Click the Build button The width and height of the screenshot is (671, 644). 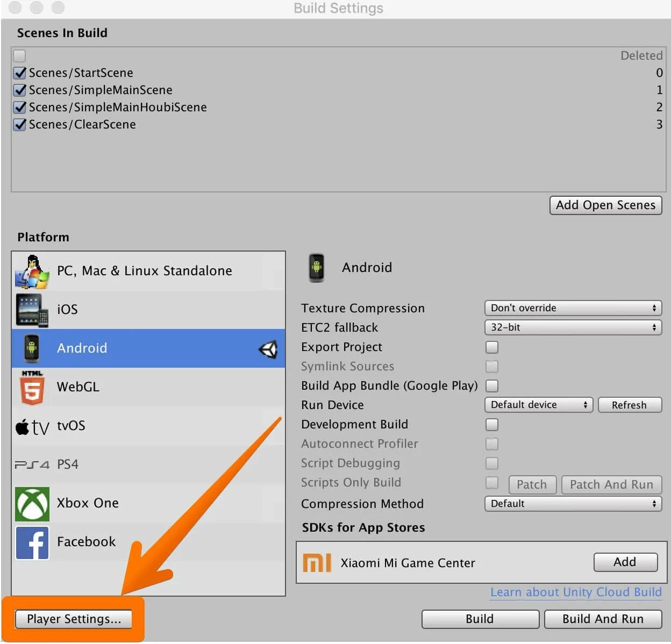(480, 619)
